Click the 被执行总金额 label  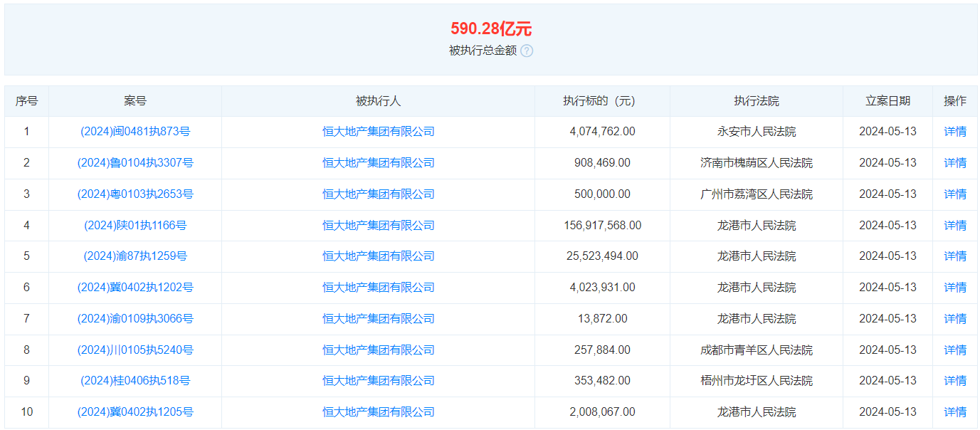tap(483, 51)
